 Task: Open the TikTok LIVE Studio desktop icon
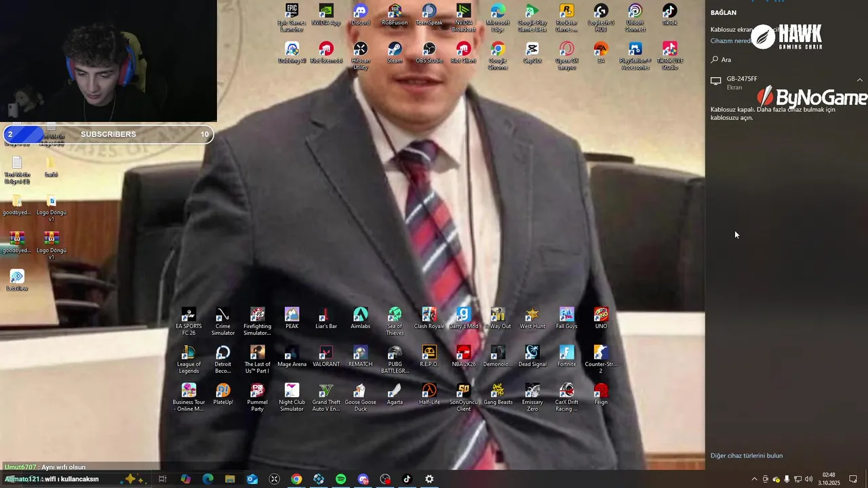pos(669,56)
